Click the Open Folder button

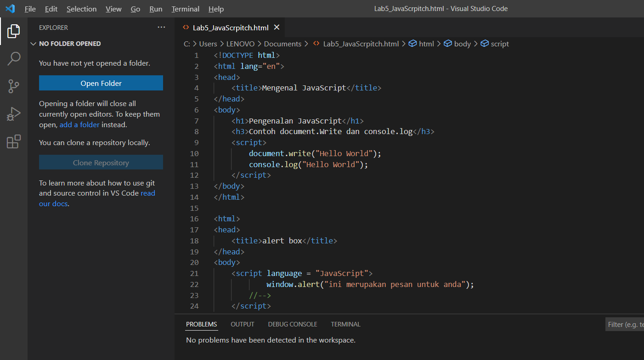pos(101,83)
